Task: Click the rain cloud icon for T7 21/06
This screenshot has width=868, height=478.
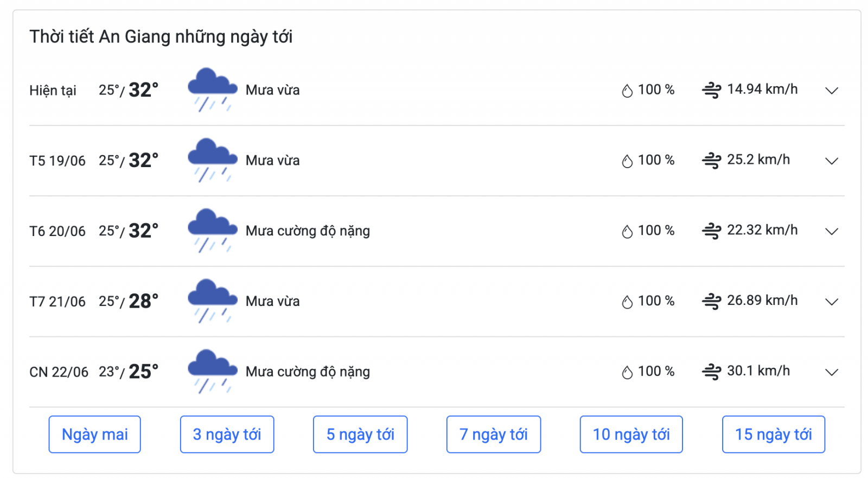Action: (x=213, y=301)
